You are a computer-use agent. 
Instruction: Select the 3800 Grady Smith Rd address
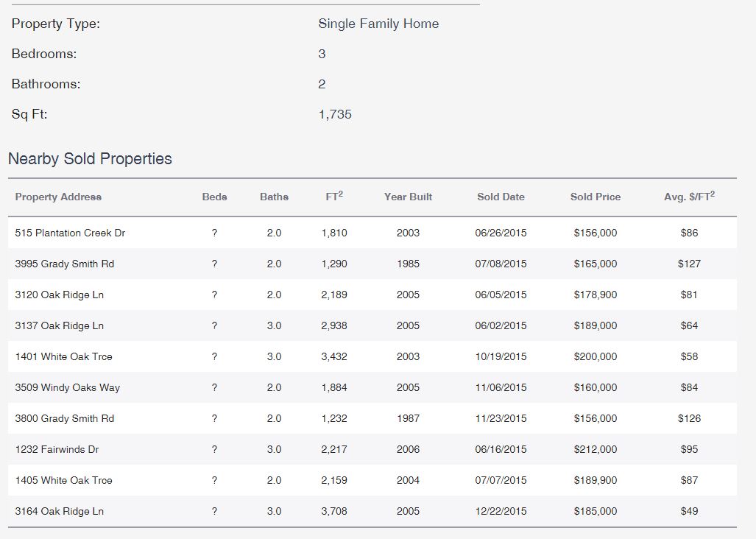point(65,419)
